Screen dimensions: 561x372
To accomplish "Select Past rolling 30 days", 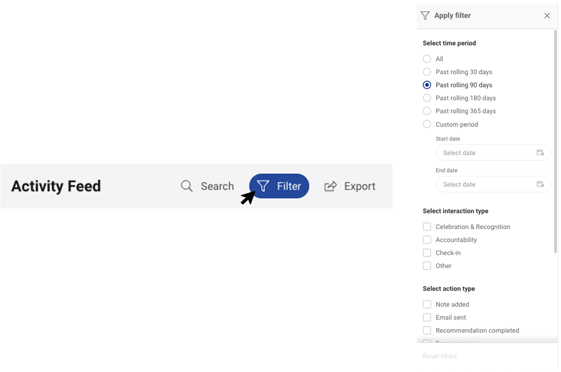I will click(427, 72).
